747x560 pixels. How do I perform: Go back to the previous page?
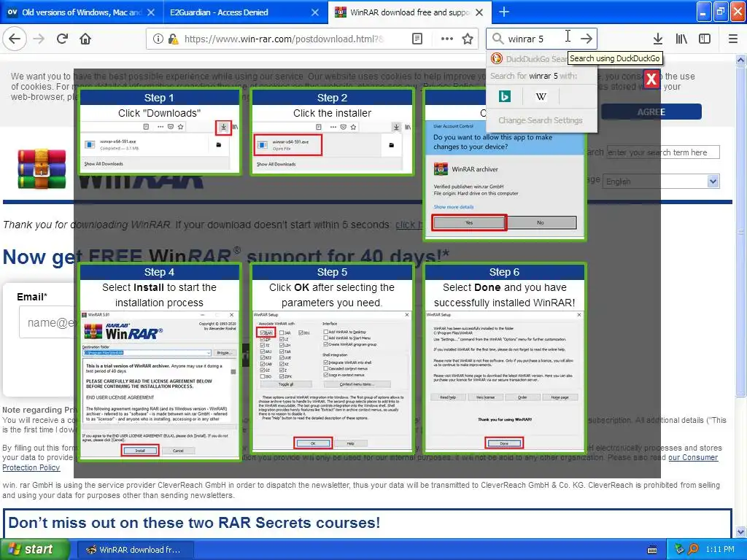coord(15,39)
